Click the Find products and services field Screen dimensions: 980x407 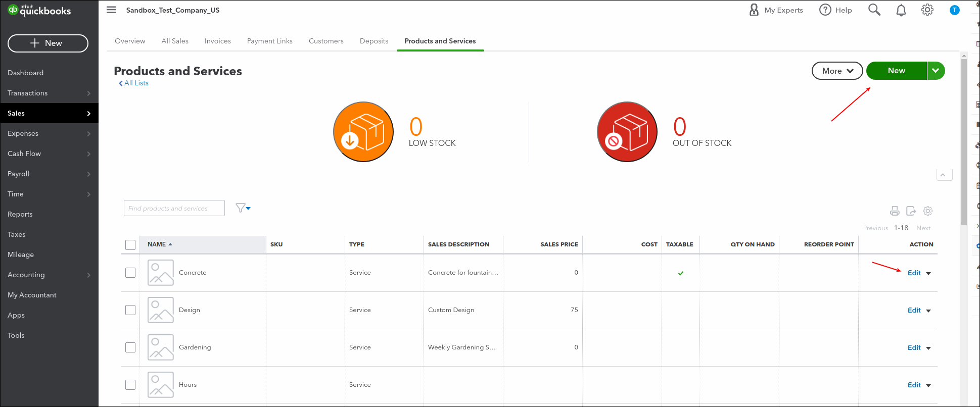pyautogui.click(x=174, y=208)
